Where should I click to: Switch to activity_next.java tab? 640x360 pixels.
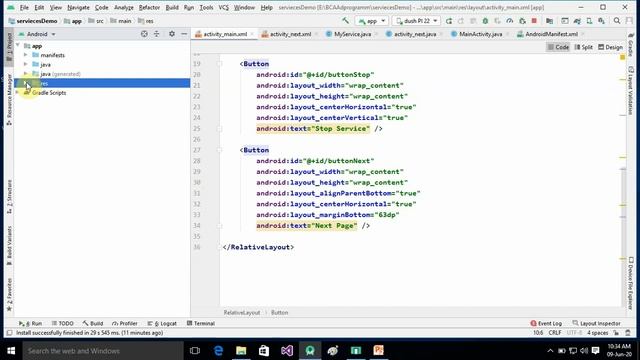click(x=415, y=34)
